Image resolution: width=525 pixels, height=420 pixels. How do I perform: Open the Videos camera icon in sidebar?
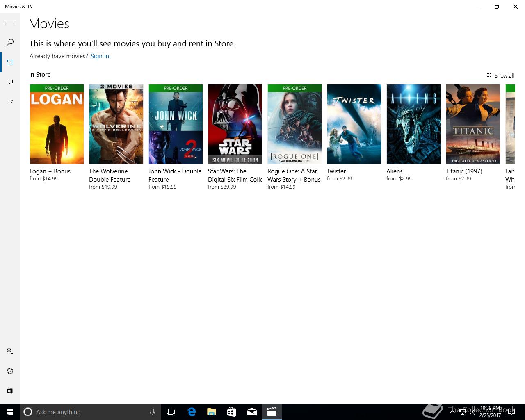click(10, 102)
